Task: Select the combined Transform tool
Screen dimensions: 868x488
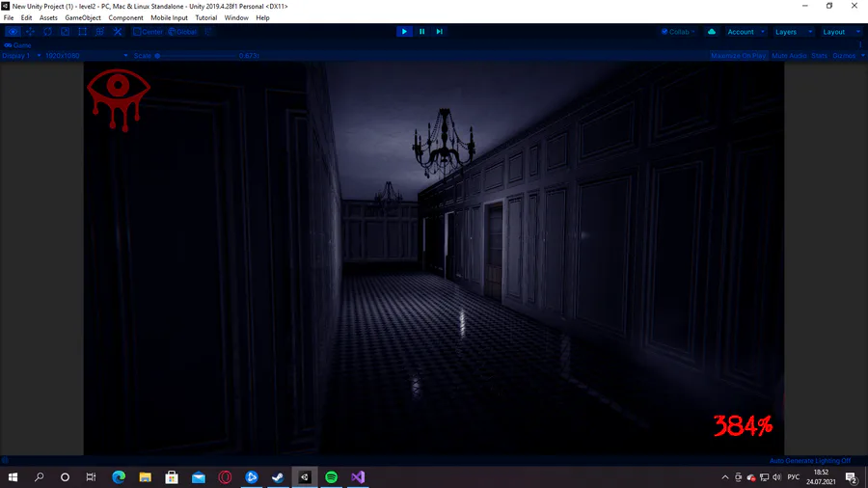Action: pyautogui.click(x=99, y=32)
